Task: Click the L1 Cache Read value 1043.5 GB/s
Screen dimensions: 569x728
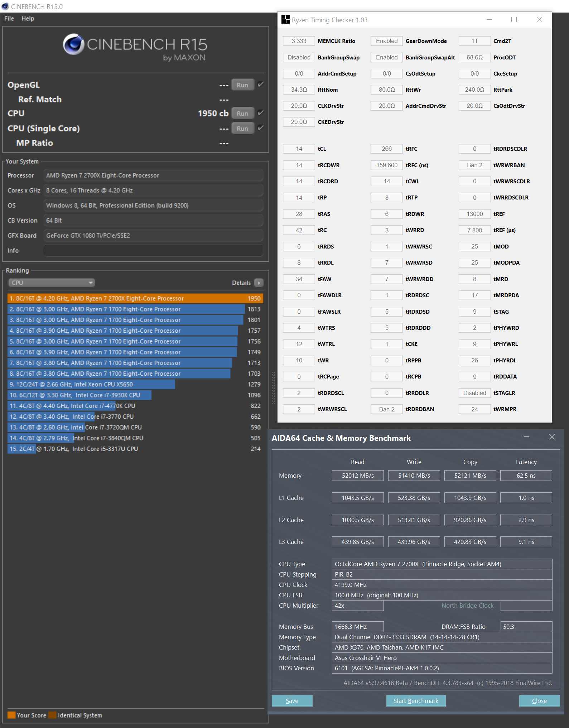Action: coord(358,498)
